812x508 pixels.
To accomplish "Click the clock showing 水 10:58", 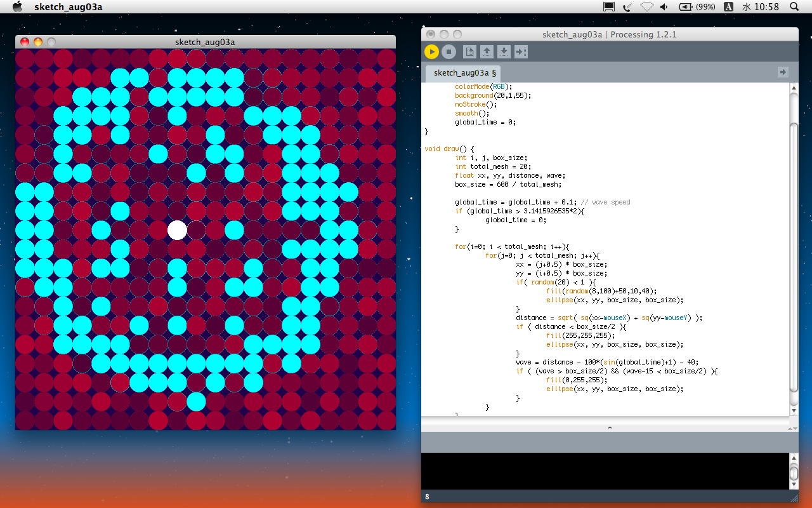I will (x=761, y=7).
